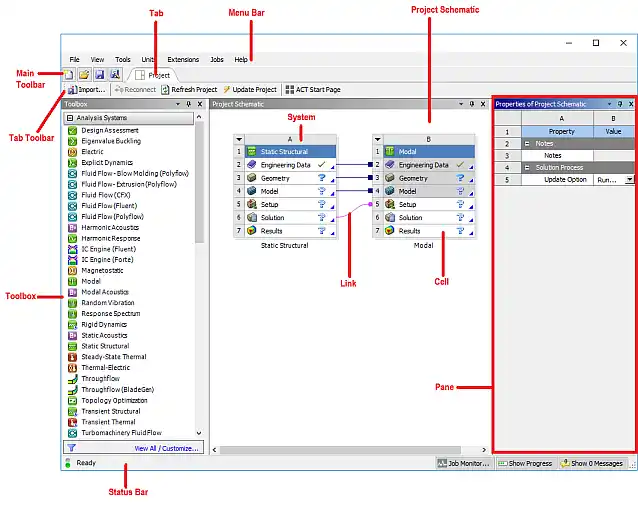Open the View menu
The width and height of the screenshot is (638, 506).
click(97, 59)
